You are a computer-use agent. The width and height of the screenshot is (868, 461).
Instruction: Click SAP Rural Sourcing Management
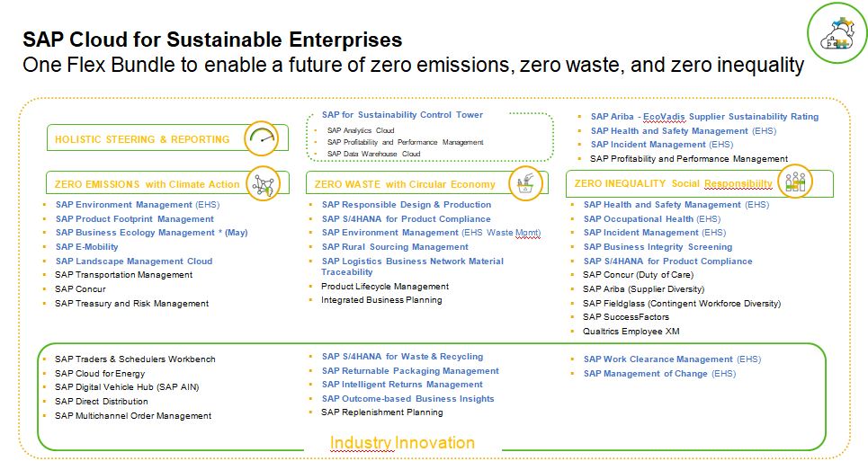click(395, 247)
